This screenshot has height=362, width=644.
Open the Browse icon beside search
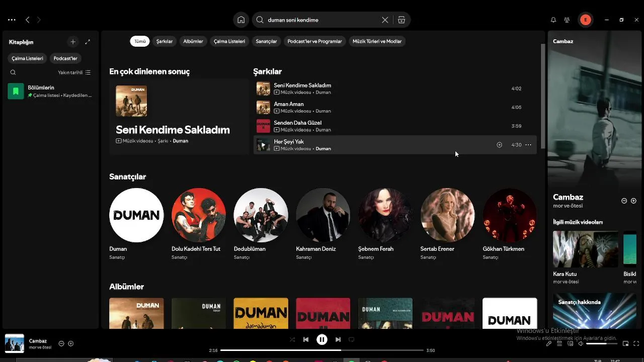[x=401, y=20]
